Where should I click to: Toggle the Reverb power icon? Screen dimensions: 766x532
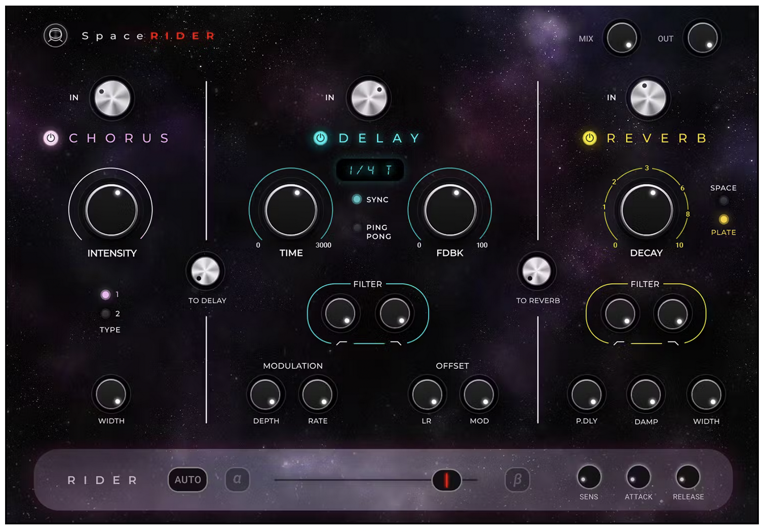pyautogui.click(x=589, y=138)
